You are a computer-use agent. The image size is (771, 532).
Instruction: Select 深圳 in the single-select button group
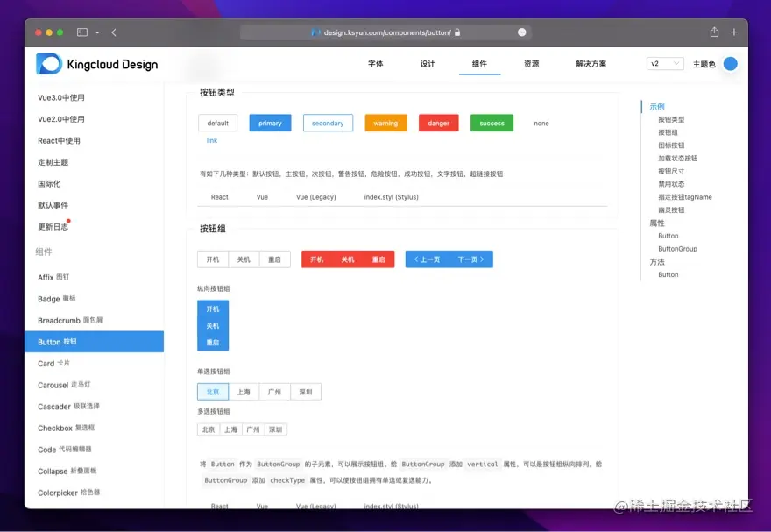[x=305, y=391]
